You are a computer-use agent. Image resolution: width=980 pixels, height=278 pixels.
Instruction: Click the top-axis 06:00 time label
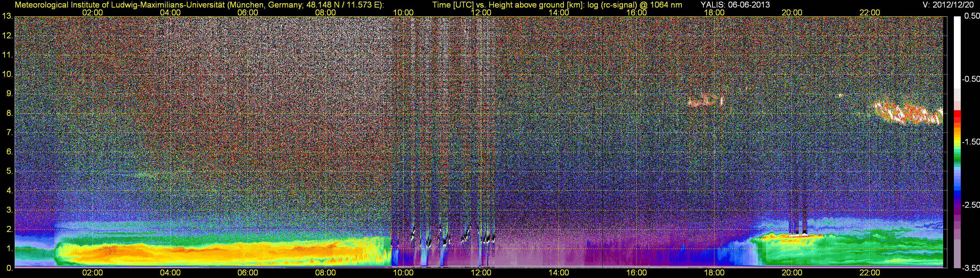[248, 12]
